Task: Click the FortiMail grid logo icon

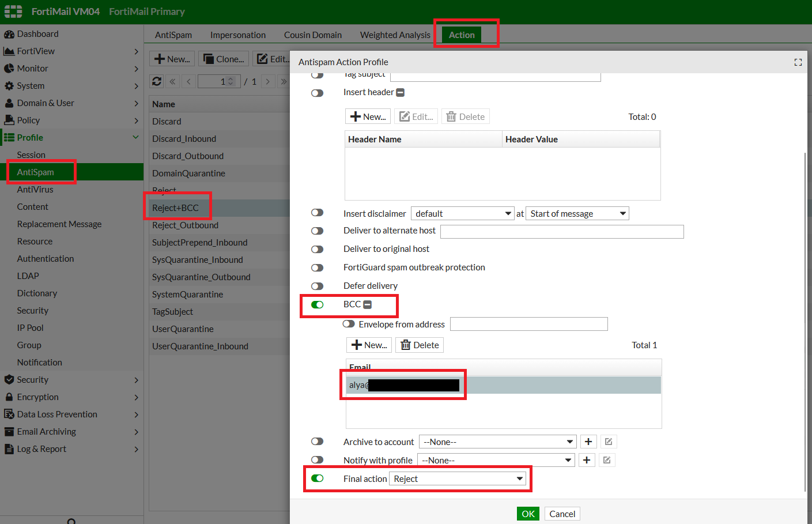Action: tap(13, 12)
